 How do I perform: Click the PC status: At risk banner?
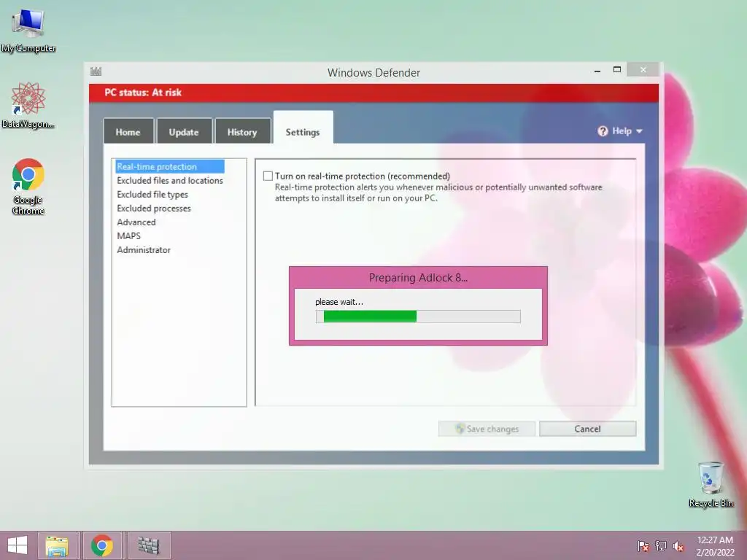[x=374, y=93]
